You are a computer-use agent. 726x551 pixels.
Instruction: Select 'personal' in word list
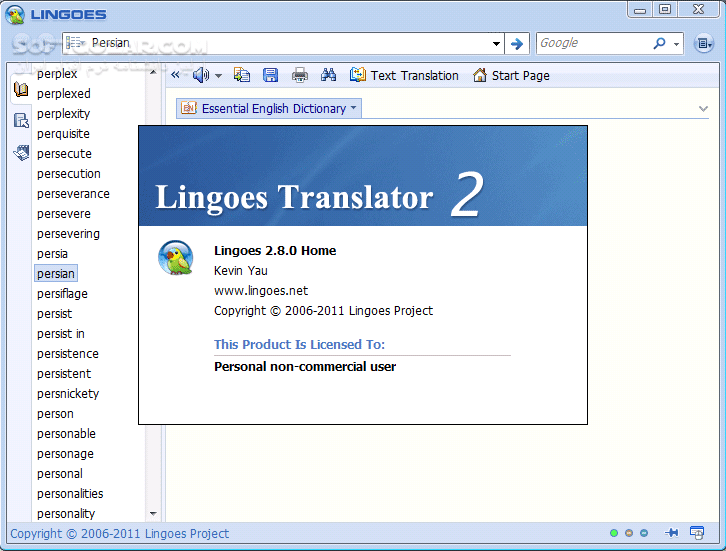click(60, 474)
